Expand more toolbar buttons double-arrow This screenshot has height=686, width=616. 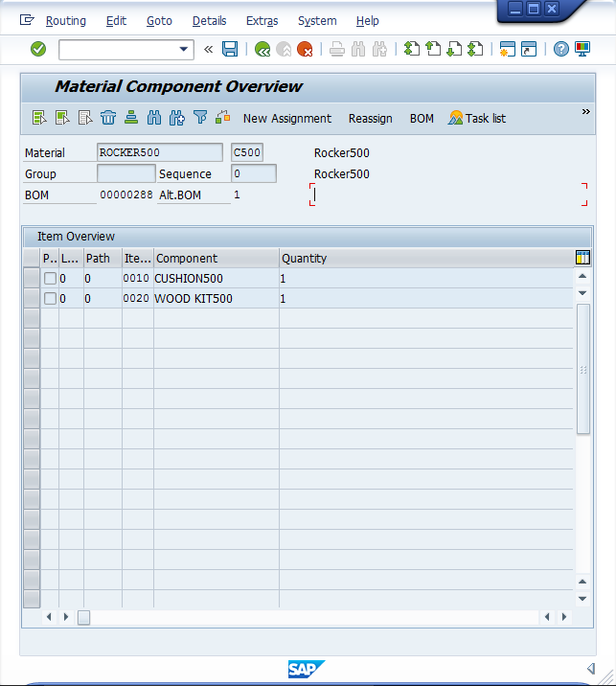click(585, 111)
